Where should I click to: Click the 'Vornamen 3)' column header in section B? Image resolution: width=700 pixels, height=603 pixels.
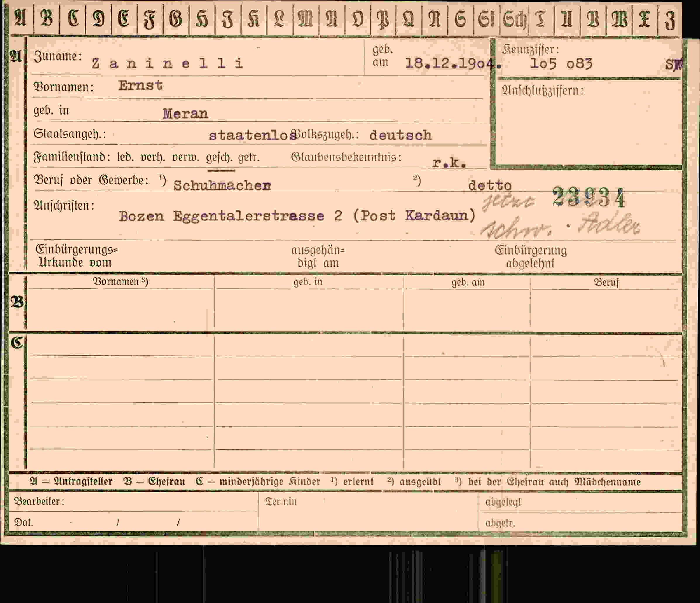(x=120, y=281)
